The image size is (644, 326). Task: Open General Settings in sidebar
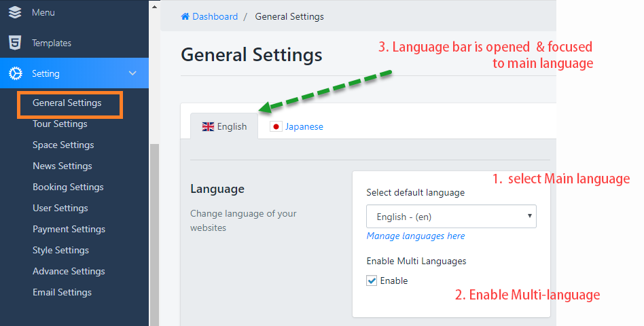pos(67,103)
